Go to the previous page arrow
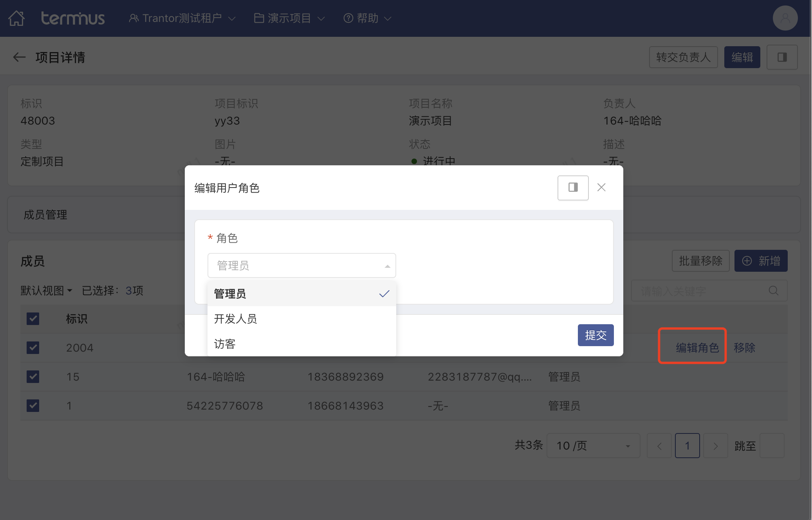The image size is (812, 520). (x=659, y=446)
